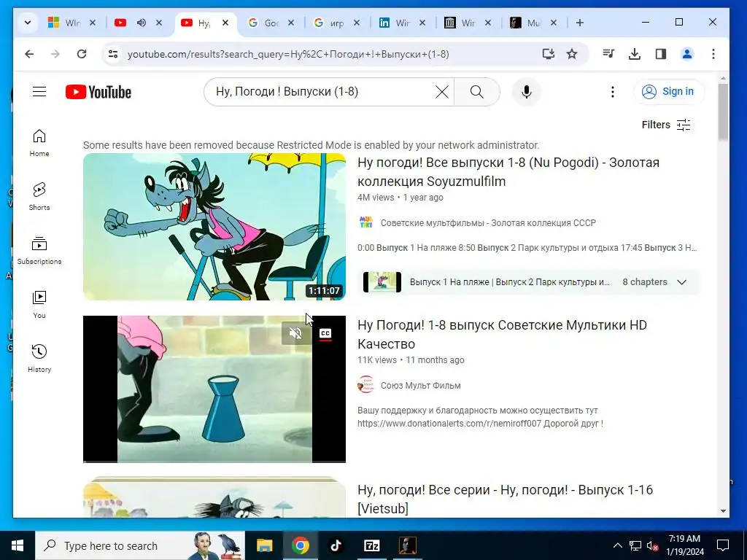Open Windows Start menu
Screen dimensions: 747x560
click(x=18, y=545)
